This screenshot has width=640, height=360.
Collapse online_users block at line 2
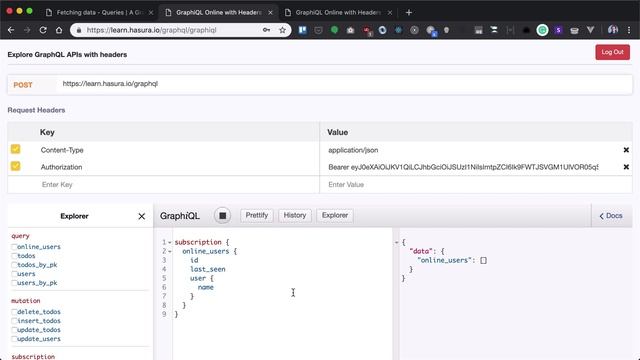170,251
